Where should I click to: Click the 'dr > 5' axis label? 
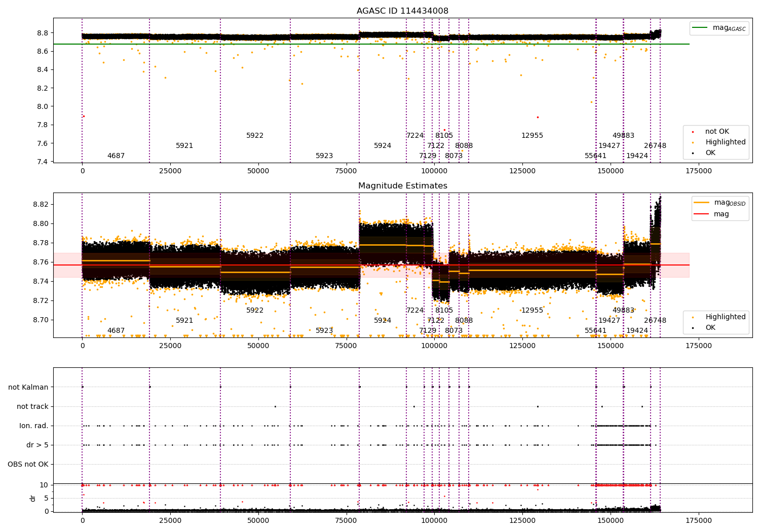37,445
